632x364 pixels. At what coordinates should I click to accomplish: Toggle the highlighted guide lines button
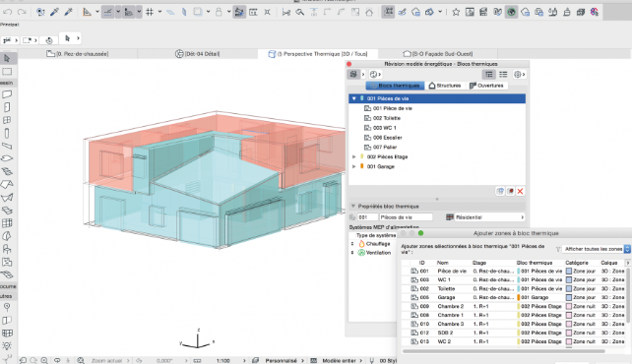[107, 12]
